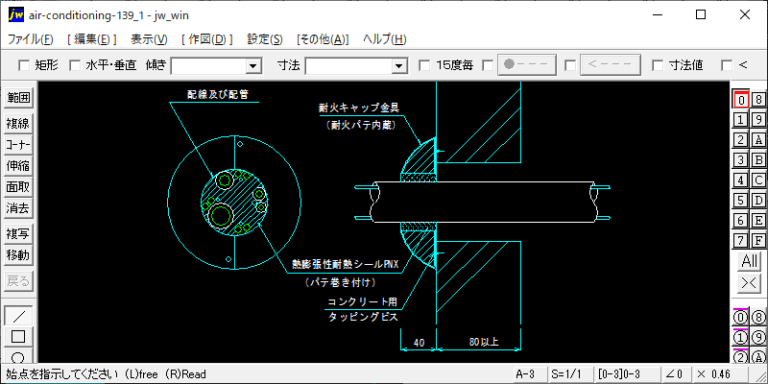Toggle layer 2 button
The height and width of the screenshot is (384, 768).
[741, 140]
